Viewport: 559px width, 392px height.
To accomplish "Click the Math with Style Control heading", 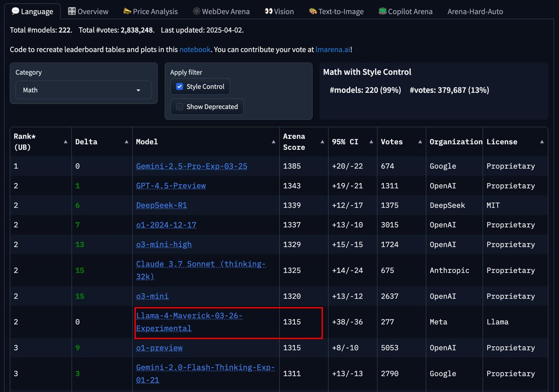I will (367, 72).
